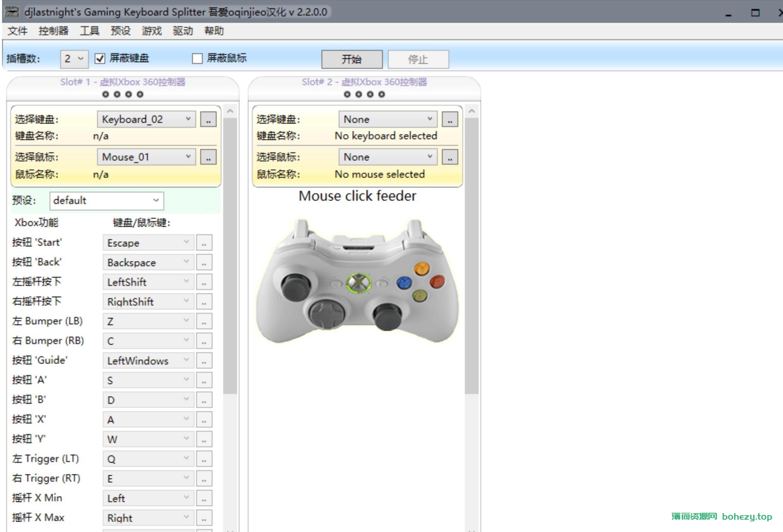This screenshot has width=783, height=532.
Task: Click the detect key button for Backspace row
Action: click(204, 262)
